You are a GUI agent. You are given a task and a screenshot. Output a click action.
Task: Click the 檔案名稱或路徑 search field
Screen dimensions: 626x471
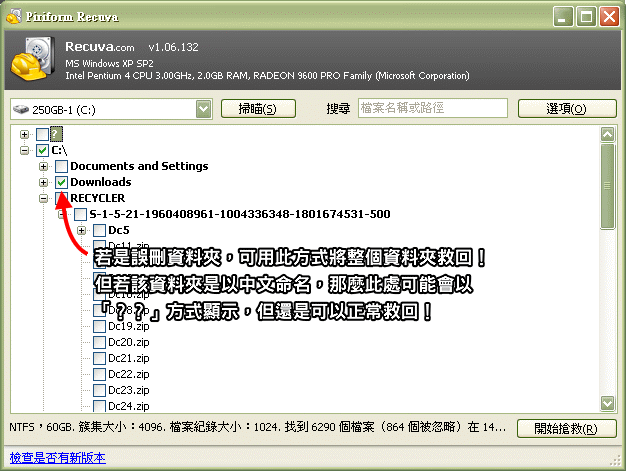(433, 108)
